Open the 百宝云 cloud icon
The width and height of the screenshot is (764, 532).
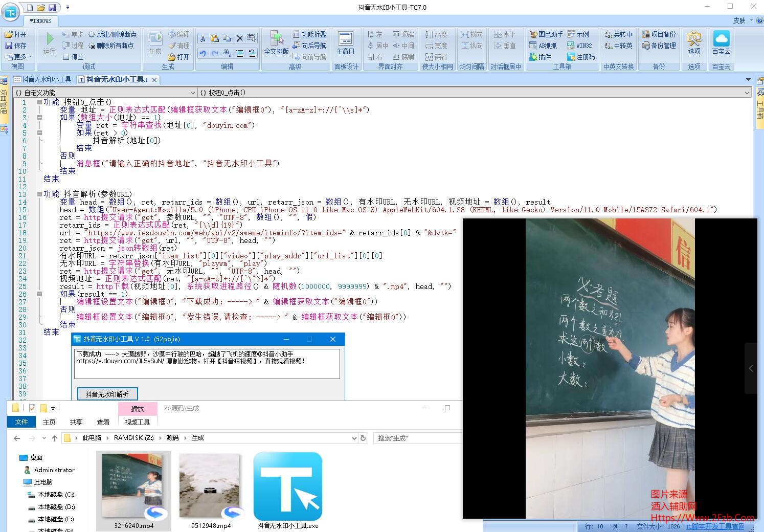[x=721, y=43]
